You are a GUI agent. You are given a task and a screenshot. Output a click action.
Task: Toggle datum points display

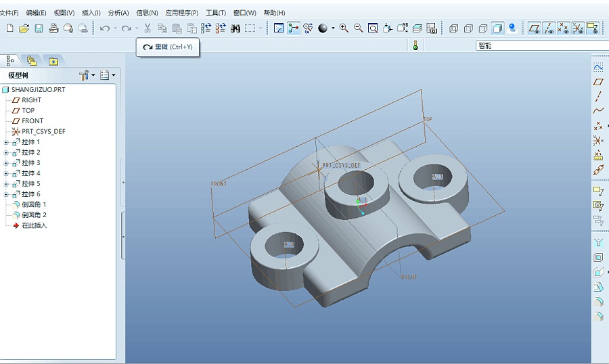[563, 28]
